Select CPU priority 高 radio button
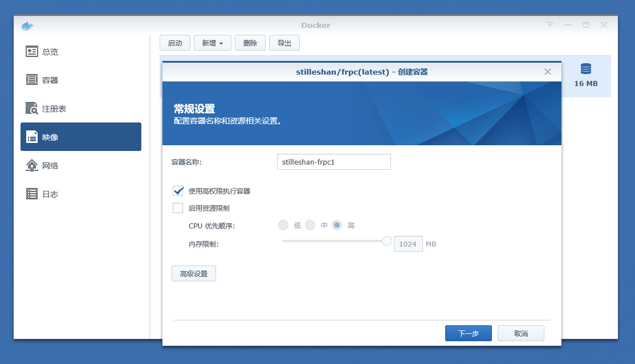The image size is (635, 364). (337, 225)
